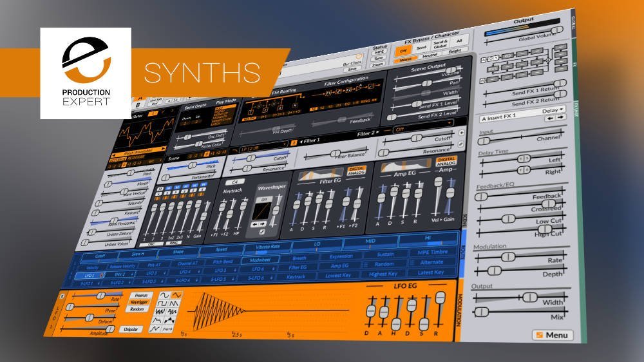
Task: Click the waveshaper shape display
Action: click(x=261, y=211)
